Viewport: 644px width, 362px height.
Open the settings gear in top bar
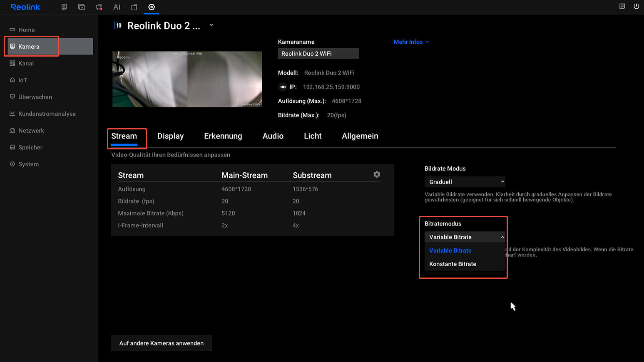click(152, 7)
